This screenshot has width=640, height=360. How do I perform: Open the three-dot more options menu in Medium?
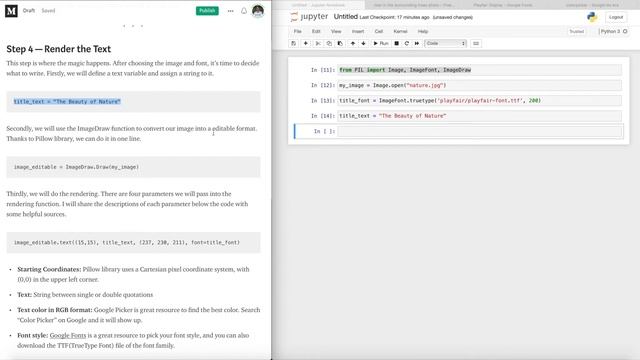231,11
